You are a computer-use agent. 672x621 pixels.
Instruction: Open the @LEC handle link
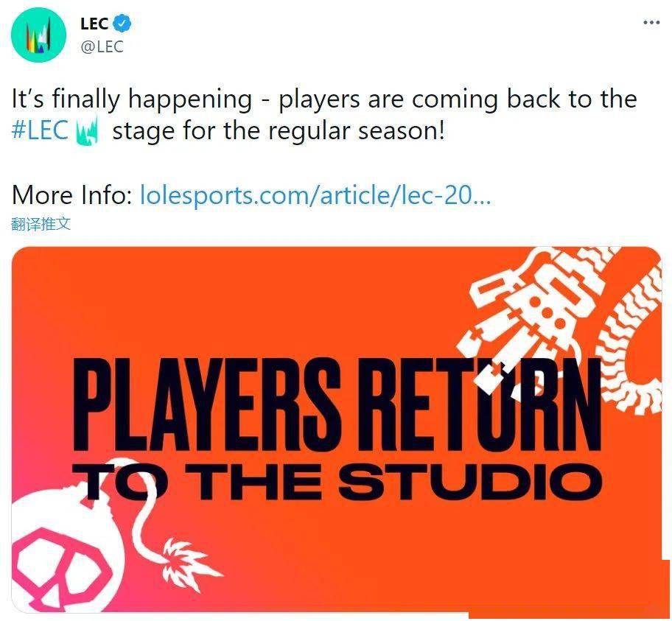[x=102, y=46]
